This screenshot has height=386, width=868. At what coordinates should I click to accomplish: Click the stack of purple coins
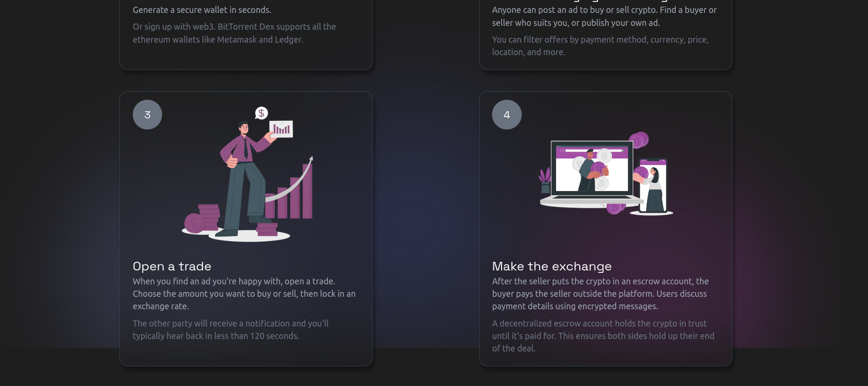(201, 219)
